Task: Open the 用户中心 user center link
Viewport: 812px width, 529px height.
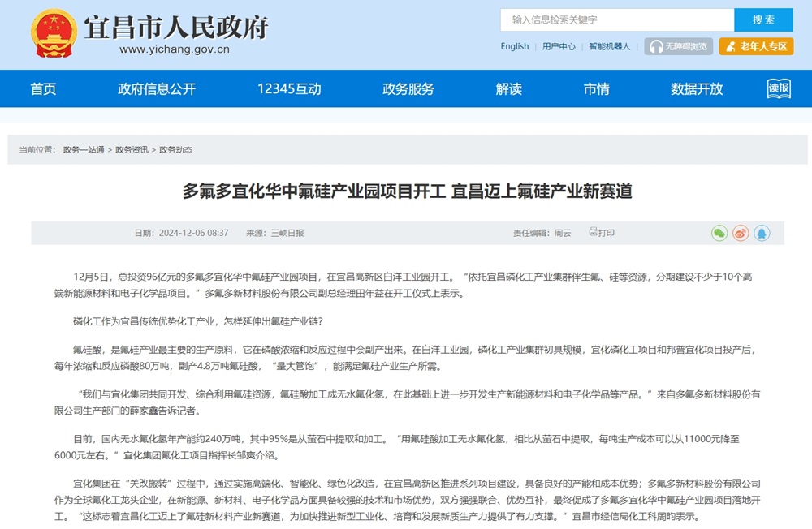Action: point(559,46)
